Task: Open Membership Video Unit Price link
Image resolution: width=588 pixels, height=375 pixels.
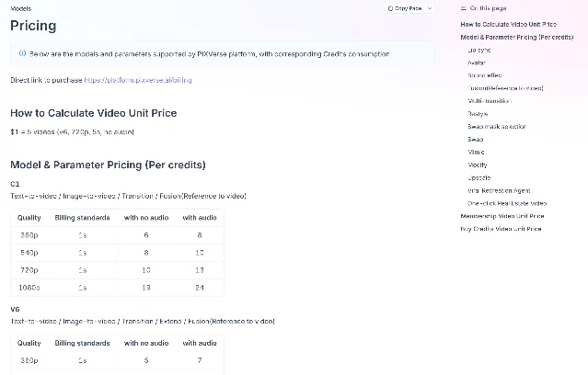Action: [x=502, y=216]
